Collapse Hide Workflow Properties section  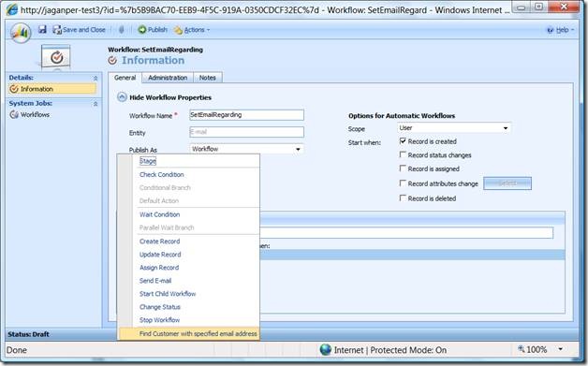(122, 97)
